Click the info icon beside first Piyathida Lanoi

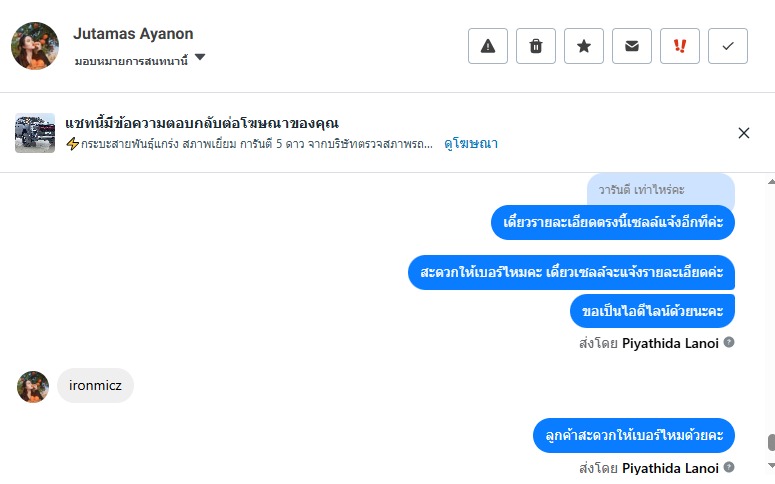pos(729,343)
